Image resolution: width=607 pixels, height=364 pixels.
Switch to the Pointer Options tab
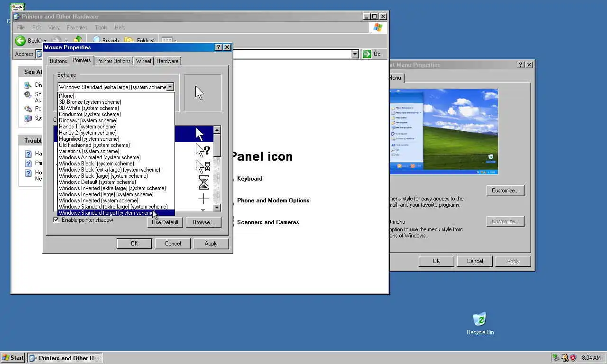[113, 61]
